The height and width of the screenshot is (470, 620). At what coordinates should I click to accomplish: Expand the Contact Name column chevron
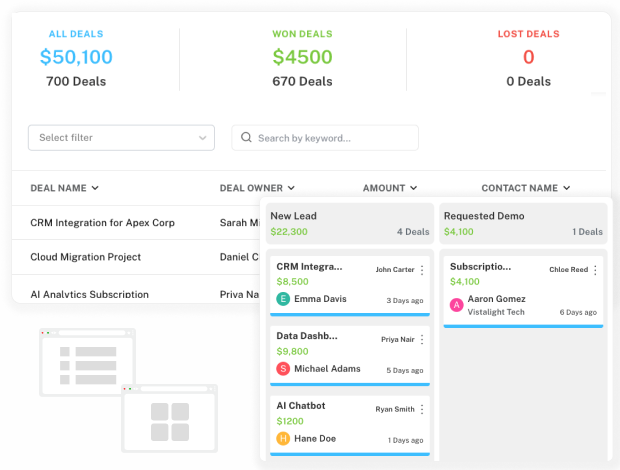point(566,188)
